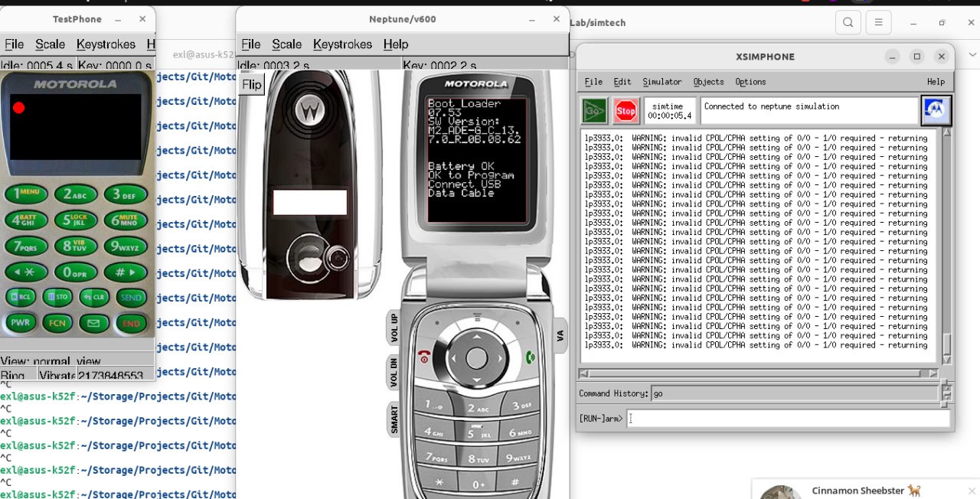980x499 pixels.
Task: Tap the hash key on TestPhone
Action: (126, 272)
